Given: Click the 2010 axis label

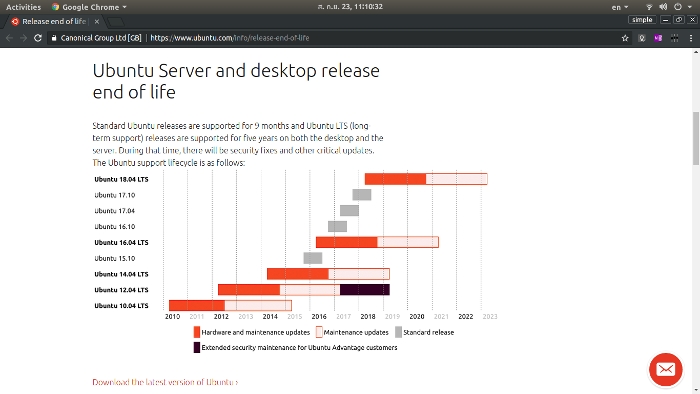Looking at the screenshot, I should pyautogui.click(x=172, y=316).
